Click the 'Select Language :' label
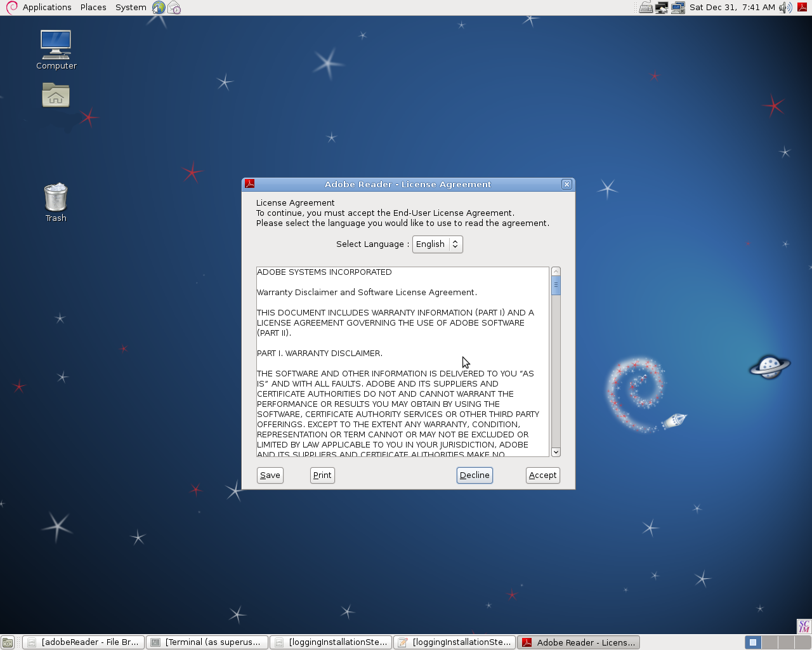Image resolution: width=812 pixels, height=650 pixels. pos(372,244)
